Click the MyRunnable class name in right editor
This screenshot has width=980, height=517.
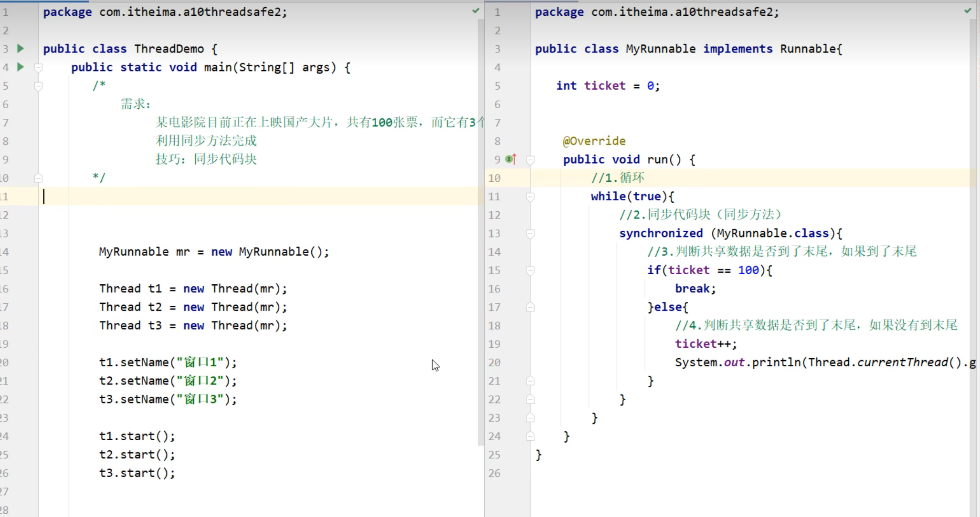coord(661,49)
